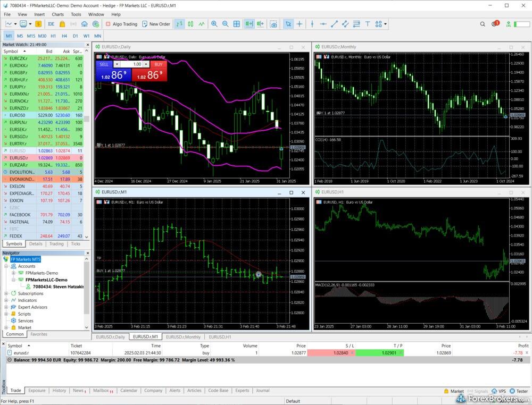Viewport: 532px width, 405px height.
Task: Collapse the FPMarketsLLC-Demo account node
Action: (x=13, y=280)
